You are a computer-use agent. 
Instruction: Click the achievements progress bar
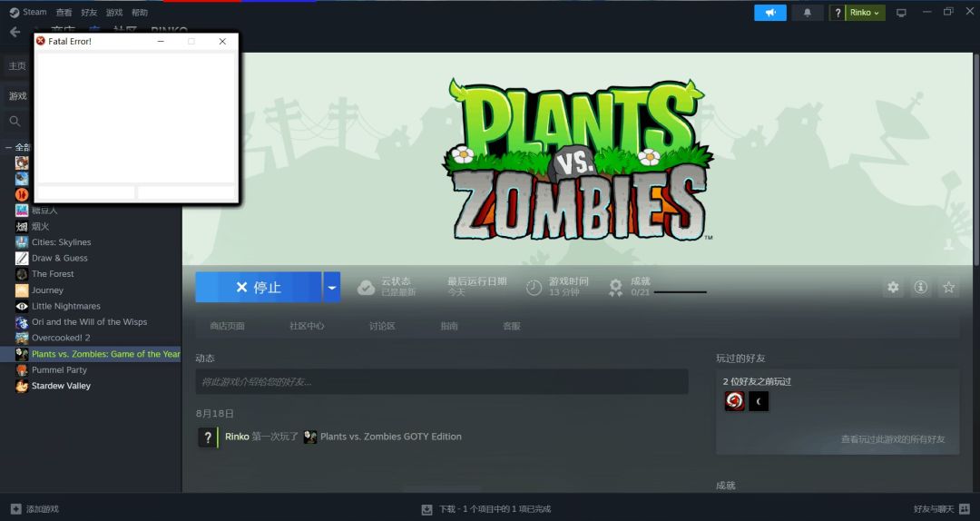pyautogui.click(x=680, y=292)
